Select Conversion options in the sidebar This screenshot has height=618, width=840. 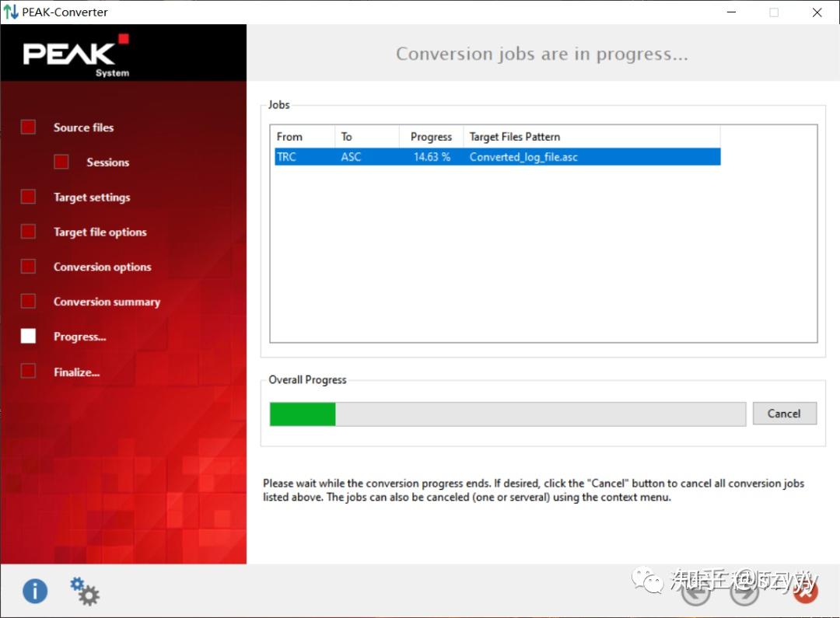click(102, 267)
